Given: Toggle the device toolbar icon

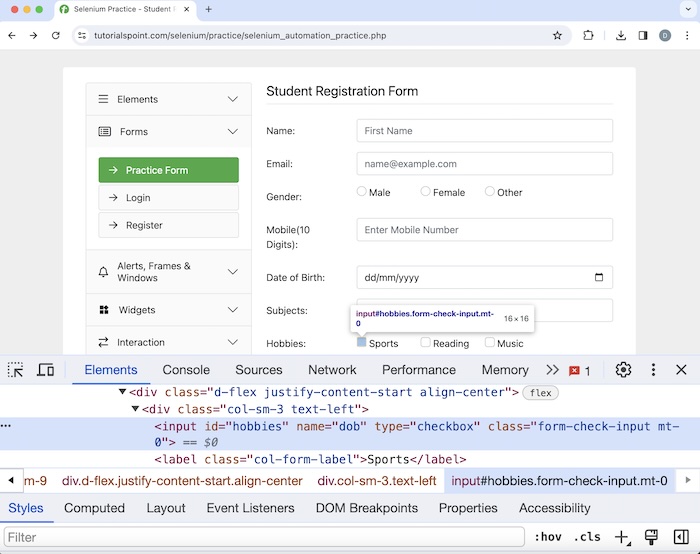Looking at the screenshot, I should pyautogui.click(x=45, y=370).
